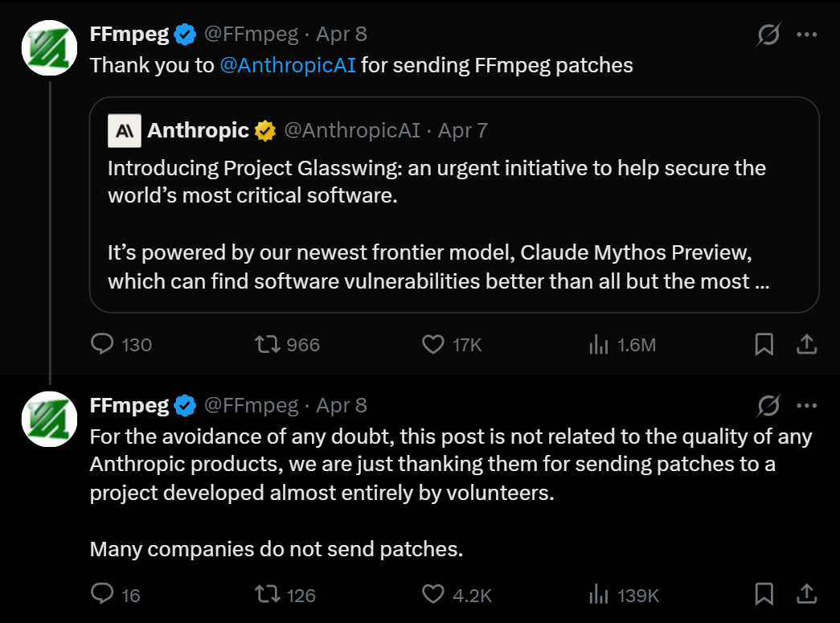Like the Anthropic patches thank-you post
Screen dimensions: 840x623
click(432, 344)
